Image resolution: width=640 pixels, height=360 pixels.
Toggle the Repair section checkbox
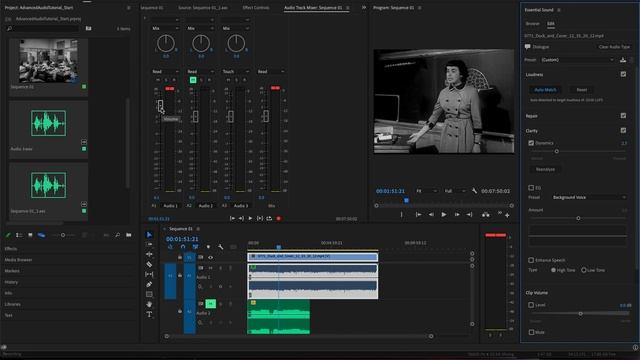pyautogui.click(x=623, y=116)
